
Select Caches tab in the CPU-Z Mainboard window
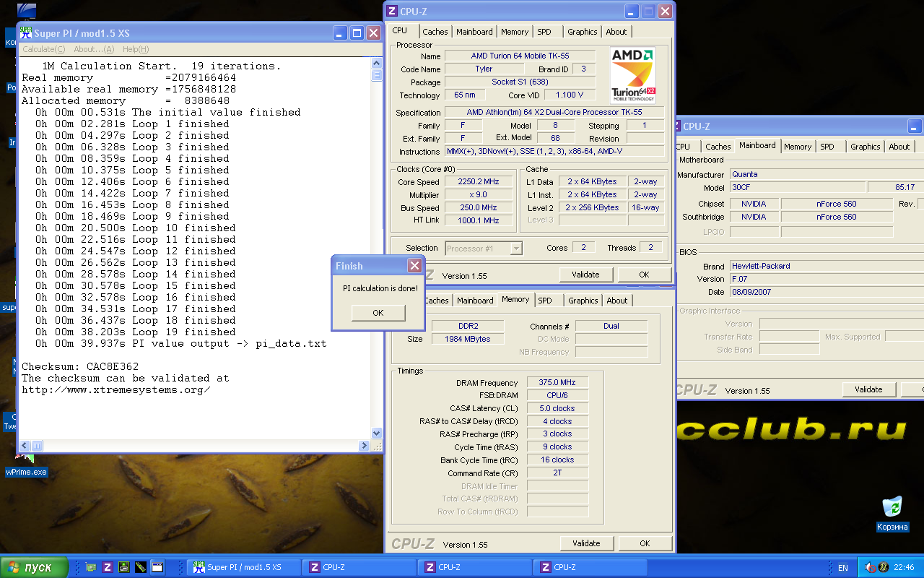[718, 147]
